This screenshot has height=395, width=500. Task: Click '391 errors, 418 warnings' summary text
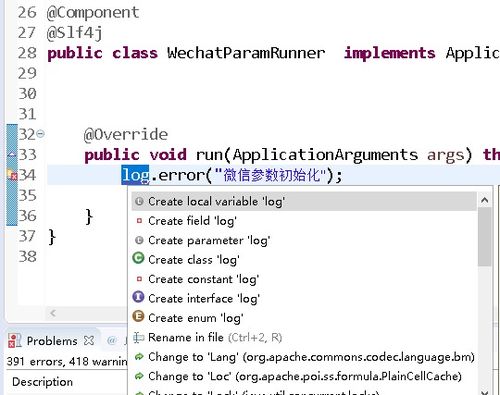(x=67, y=361)
